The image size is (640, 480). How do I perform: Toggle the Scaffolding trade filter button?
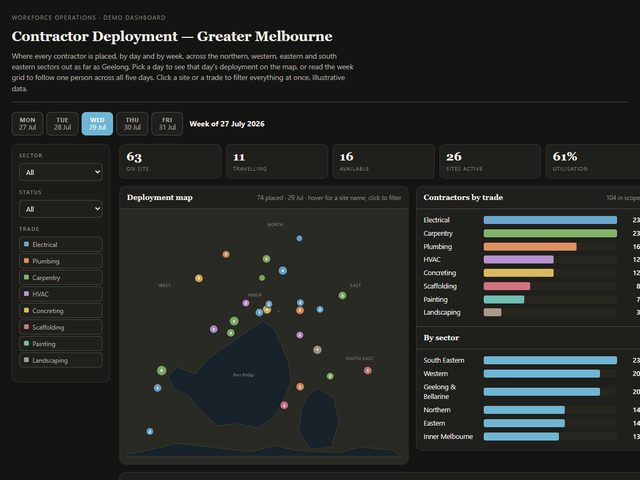[61, 327]
